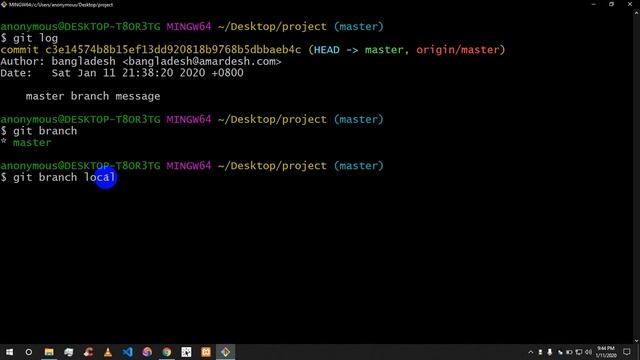Click the Date line Sat Jan 11
The width and height of the screenshot is (640, 360).
[122, 73]
